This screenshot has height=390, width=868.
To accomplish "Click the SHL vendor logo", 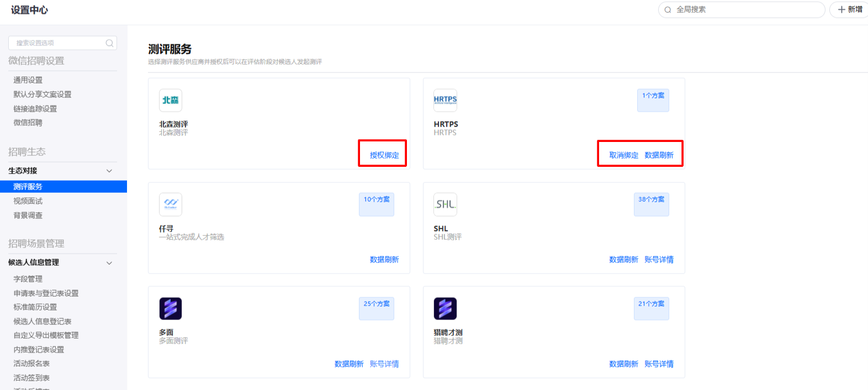I will 445,204.
